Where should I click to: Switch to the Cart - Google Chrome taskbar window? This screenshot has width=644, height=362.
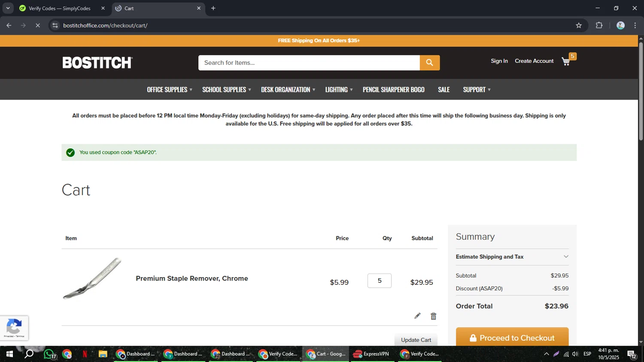click(326, 354)
